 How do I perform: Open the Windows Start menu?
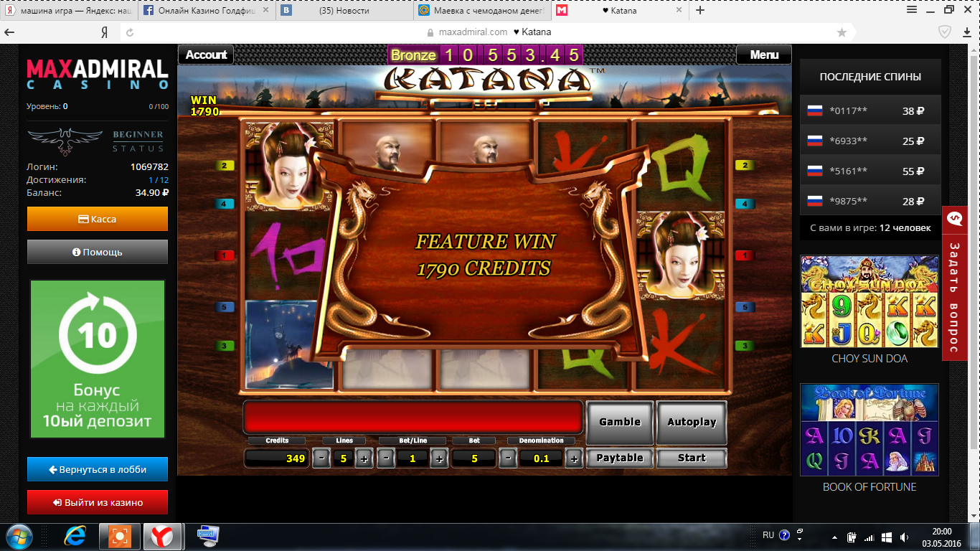[x=19, y=536]
